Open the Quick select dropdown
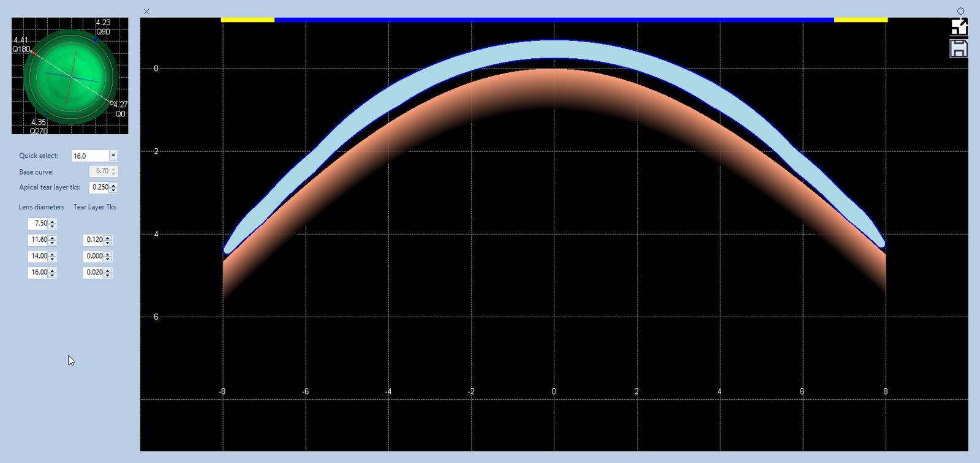The height and width of the screenshot is (463, 980). pos(113,156)
